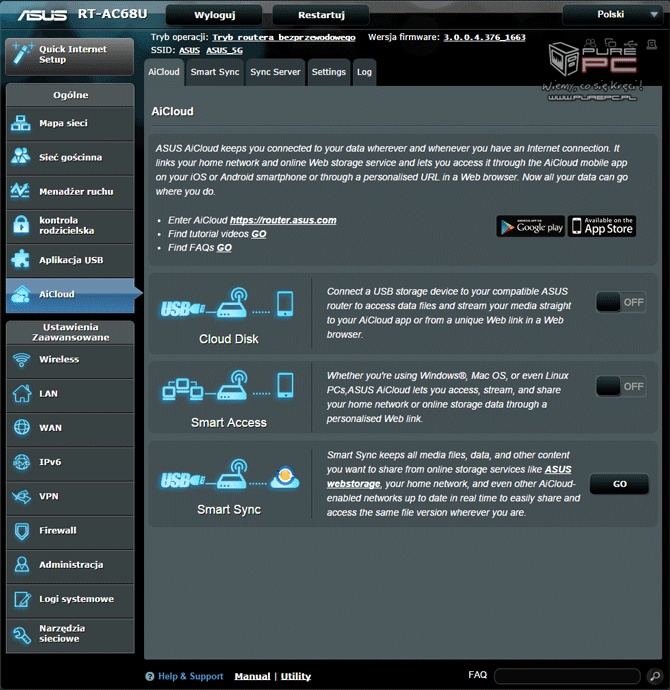Click the Wireless wifi icon

[22, 360]
